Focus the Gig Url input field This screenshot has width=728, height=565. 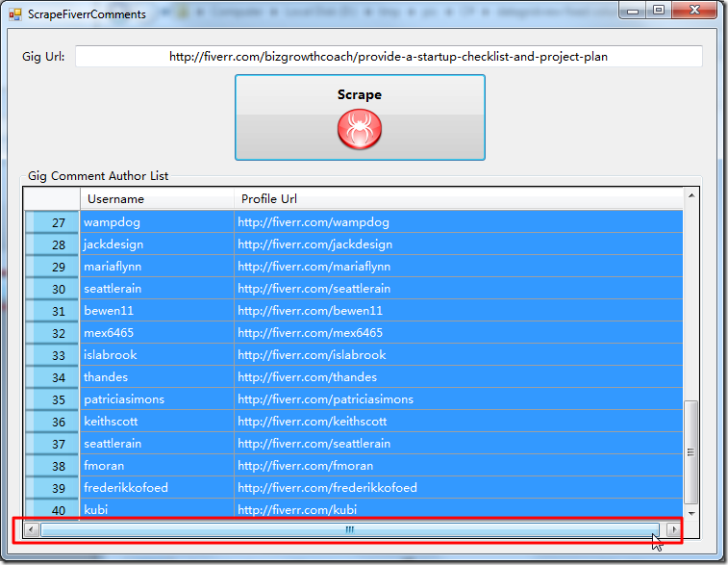[389, 57]
